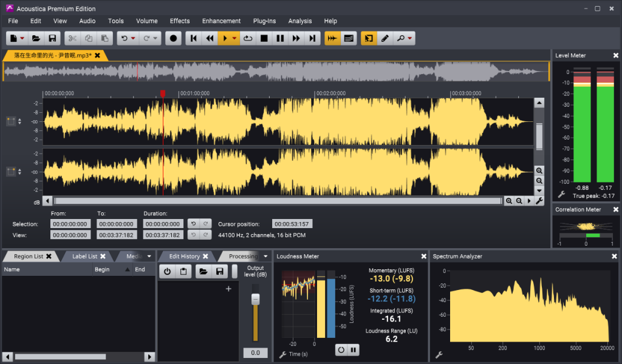
Task: Click the Output level value field
Action: 256,352
